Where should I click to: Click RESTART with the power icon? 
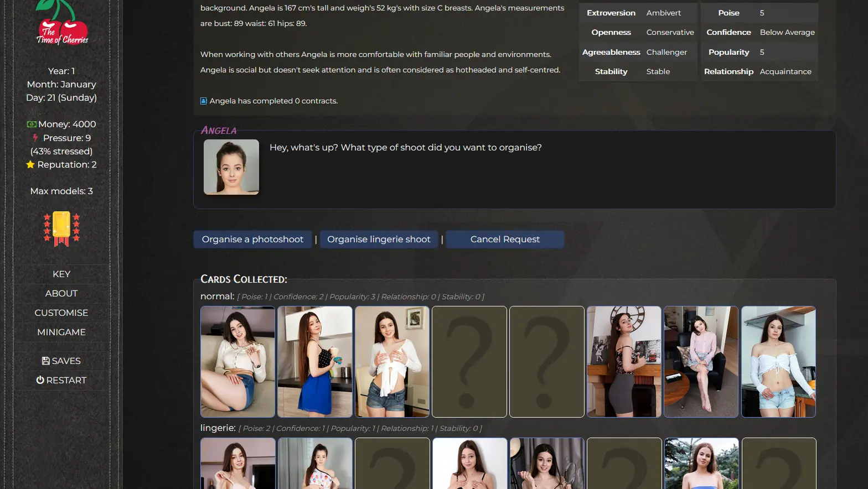click(x=61, y=380)
